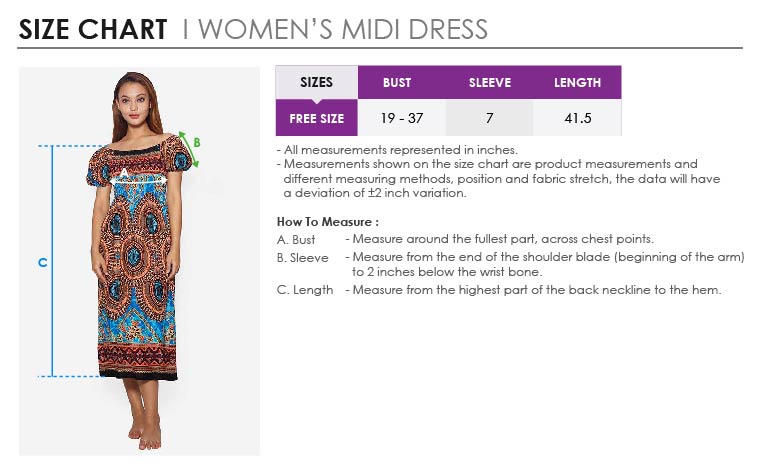Click the white A bust arrow marker
The height and width of the screenshot is (469, 762).
[x=139, y=179]
